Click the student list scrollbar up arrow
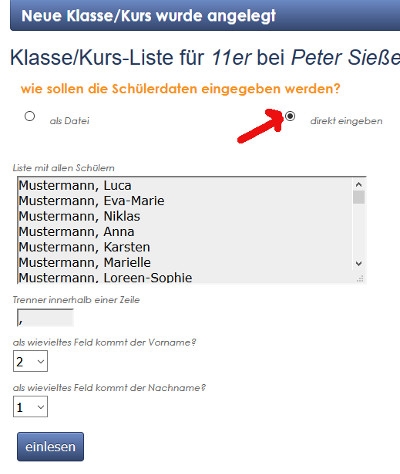 click(359, 184)
